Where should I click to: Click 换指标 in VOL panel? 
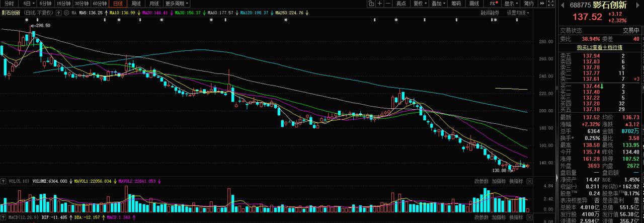[516, 181]
